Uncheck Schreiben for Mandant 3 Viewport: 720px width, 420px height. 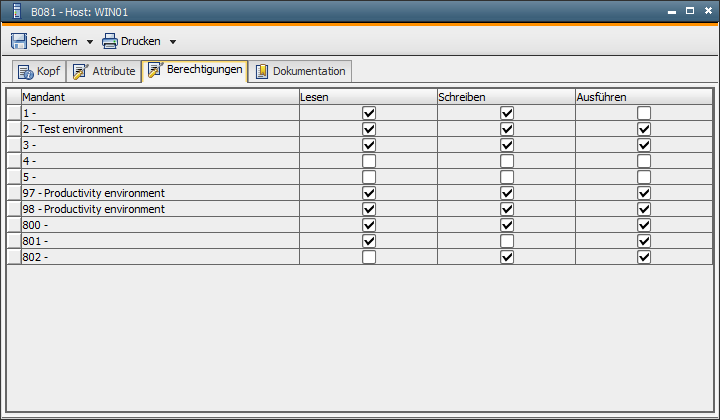(507, 145)
